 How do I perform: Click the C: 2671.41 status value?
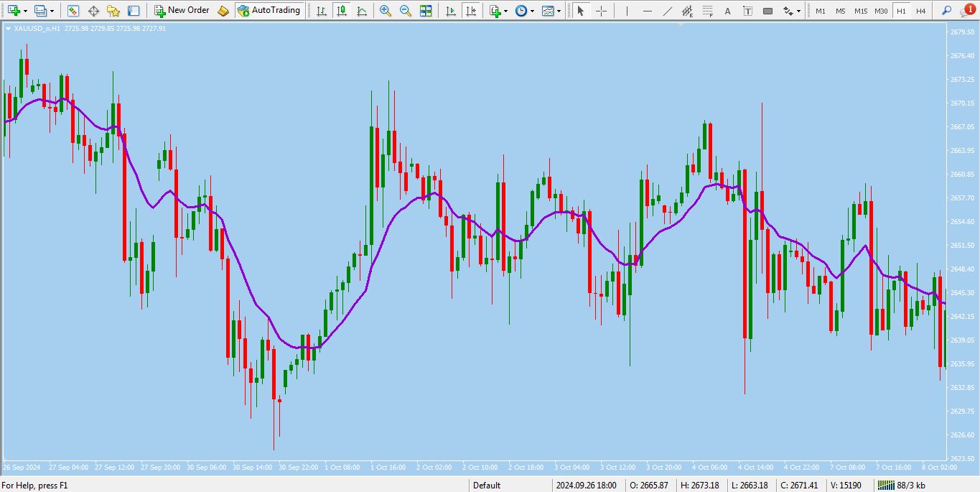coord(799,486)
